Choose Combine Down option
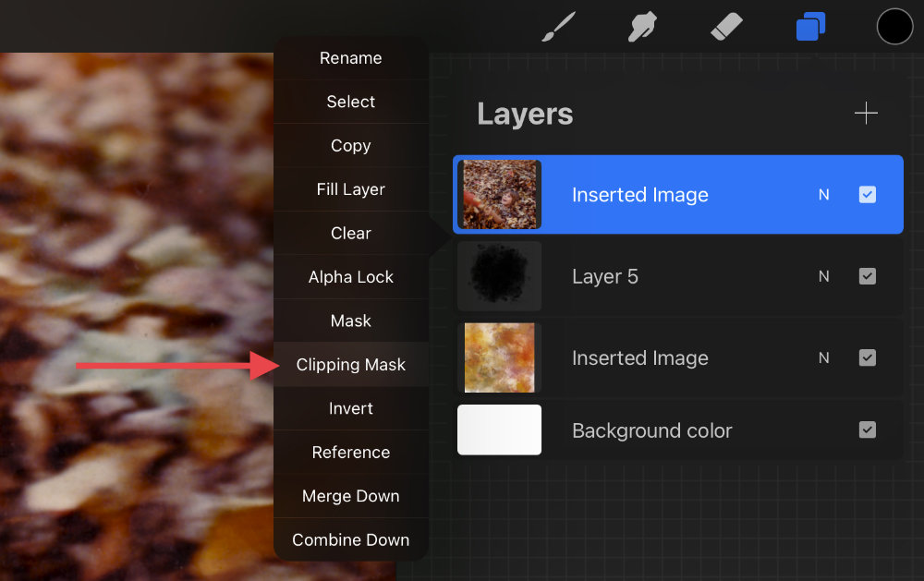The width and height of the screenshot is (924, 581). pyautogui.click(x=350, y=539)
